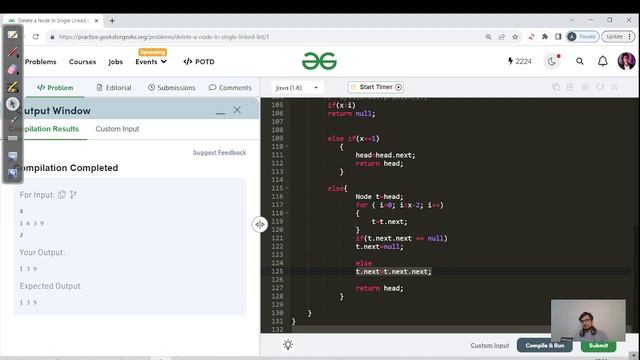The image size is (640, 360).
Task: Select the arrow cursor pointer tool
Action: click(x=13, y=104)
